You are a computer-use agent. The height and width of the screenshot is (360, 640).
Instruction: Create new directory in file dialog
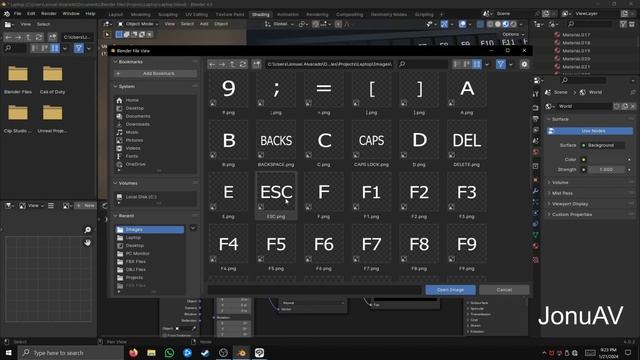tap(256, 64)
